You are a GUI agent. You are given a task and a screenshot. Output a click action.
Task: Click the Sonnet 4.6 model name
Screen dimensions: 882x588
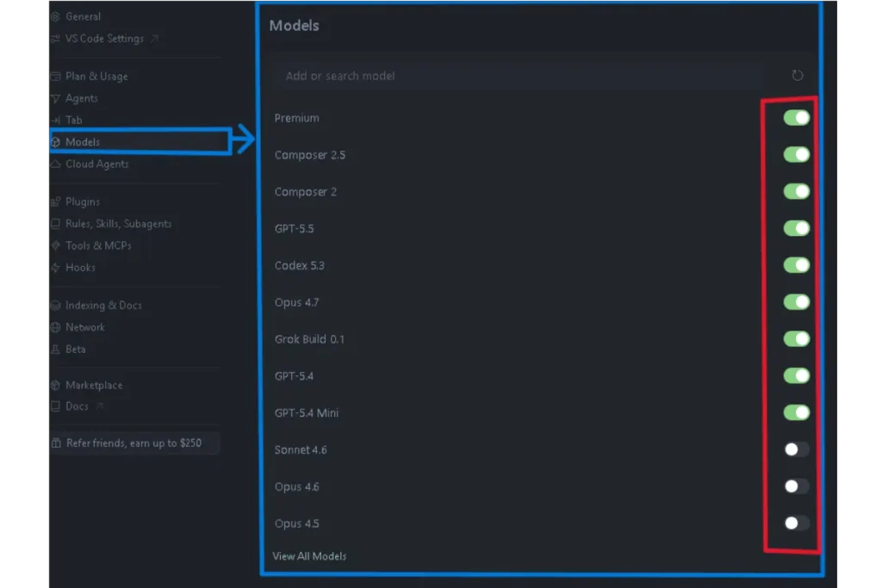[x=301, y=449]
